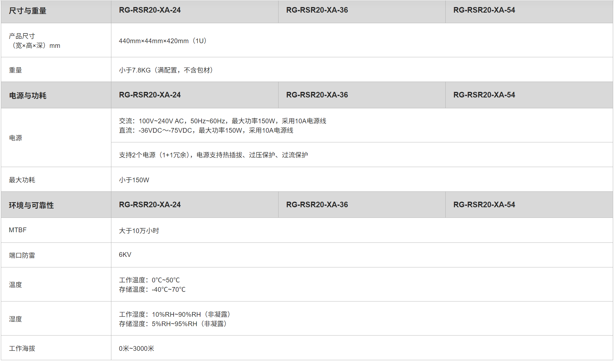Viewport: 614px width, 364px height.
Task: Click the 环境与可靠性 section header
Action: pos(31,205)
